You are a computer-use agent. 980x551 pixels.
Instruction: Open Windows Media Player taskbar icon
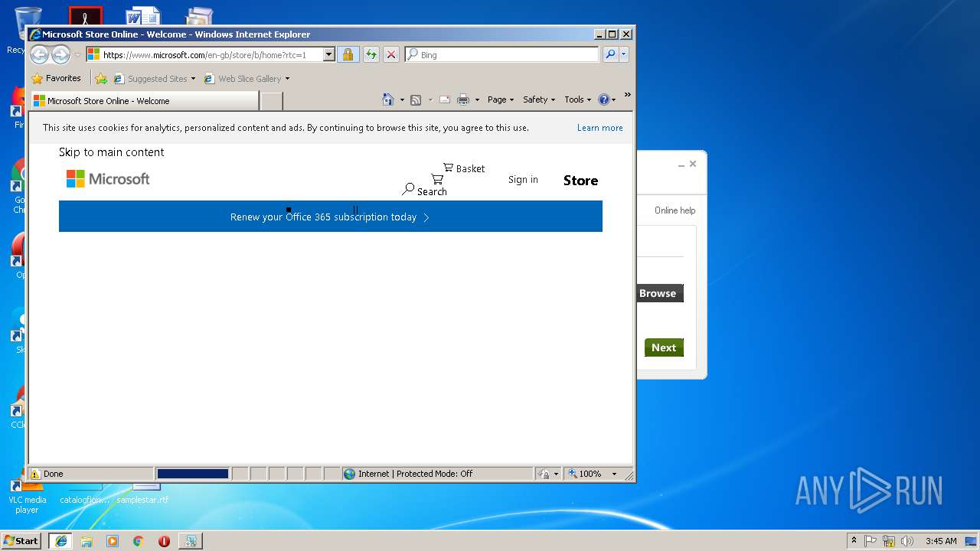[113, 540]
